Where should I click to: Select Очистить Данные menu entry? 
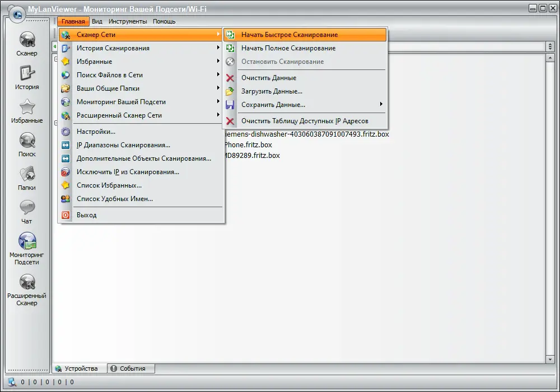[305, 78]
